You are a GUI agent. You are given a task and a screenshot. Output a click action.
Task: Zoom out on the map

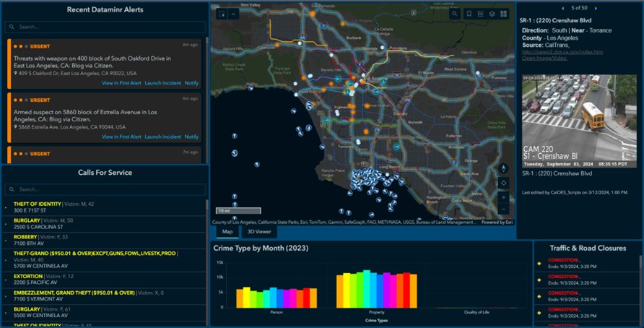pyautogui.click(x=503, y=210)
